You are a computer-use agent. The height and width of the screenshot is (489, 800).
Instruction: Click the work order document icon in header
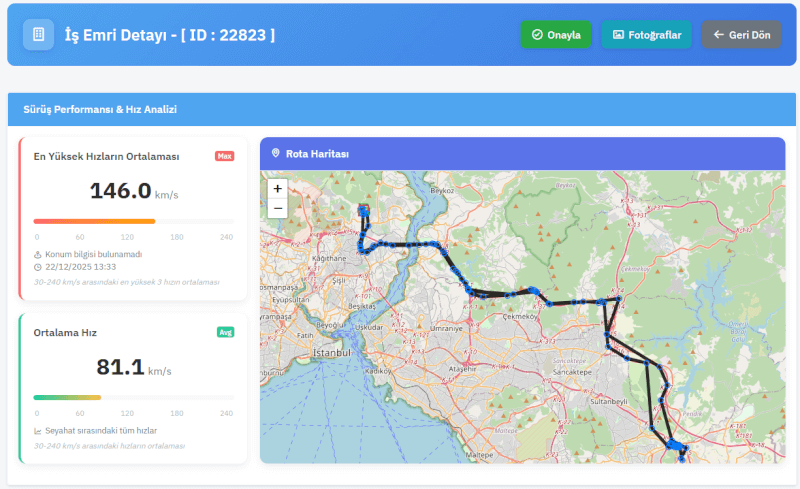point(38,35)
